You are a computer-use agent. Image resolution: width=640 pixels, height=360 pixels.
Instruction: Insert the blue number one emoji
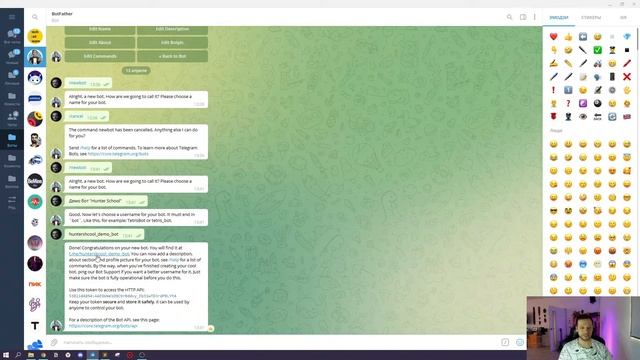[x=568, y=90]
